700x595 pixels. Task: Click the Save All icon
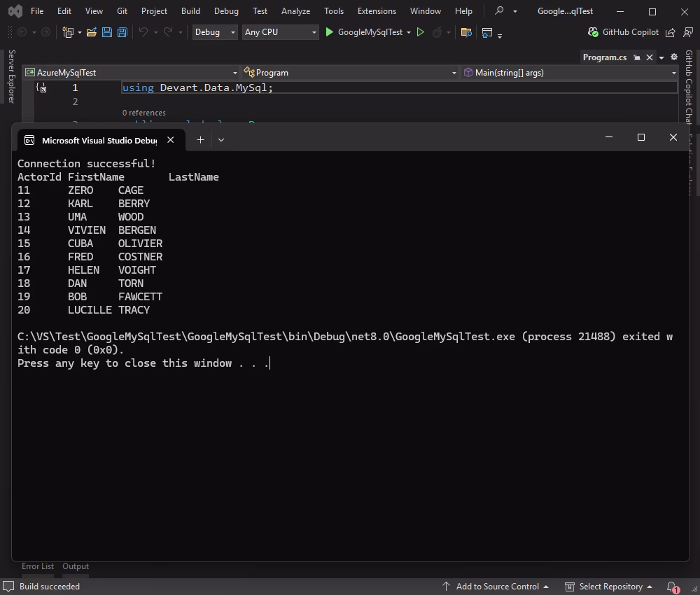[x=122, y=32]
